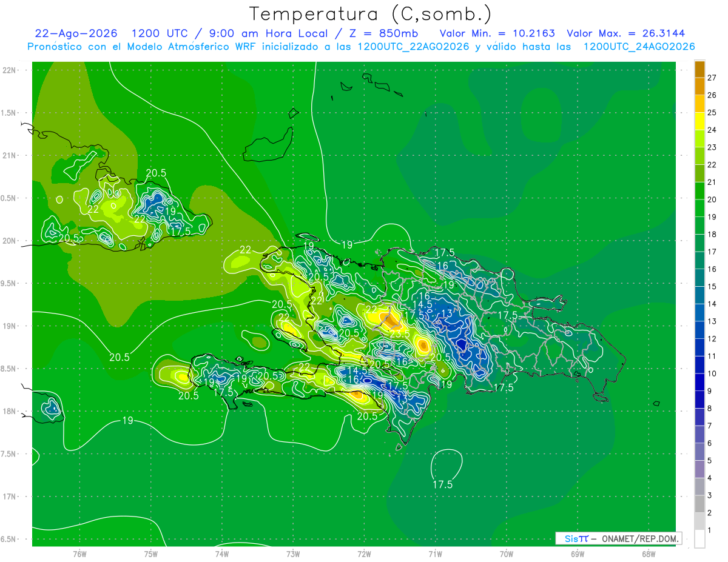Click the '68W' longitude axis label
The image size is (728, 562).
click(648, 554)
